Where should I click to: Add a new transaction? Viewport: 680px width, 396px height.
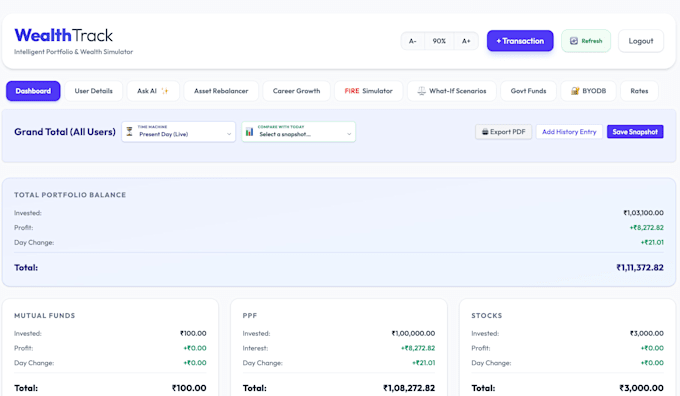coord(520,41)
